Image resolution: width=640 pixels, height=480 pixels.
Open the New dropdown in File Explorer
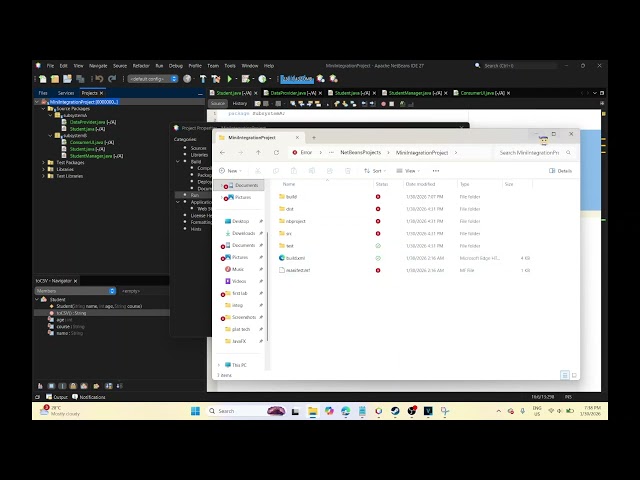click(x=231, y=171)
